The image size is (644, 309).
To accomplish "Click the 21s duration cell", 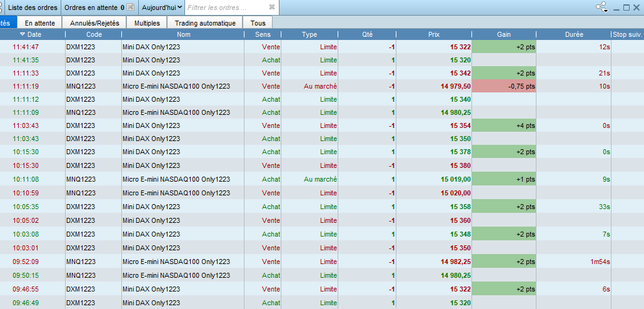I will (605, 73).
